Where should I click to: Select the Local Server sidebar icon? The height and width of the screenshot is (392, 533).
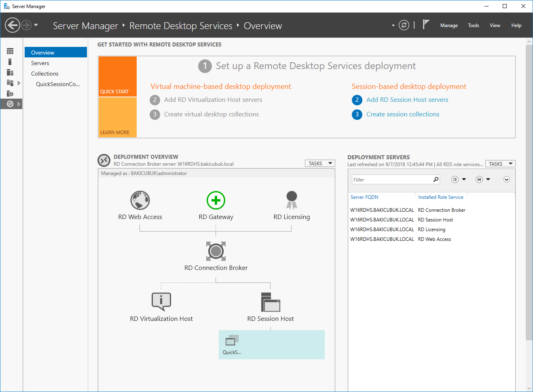coord(10,62)
